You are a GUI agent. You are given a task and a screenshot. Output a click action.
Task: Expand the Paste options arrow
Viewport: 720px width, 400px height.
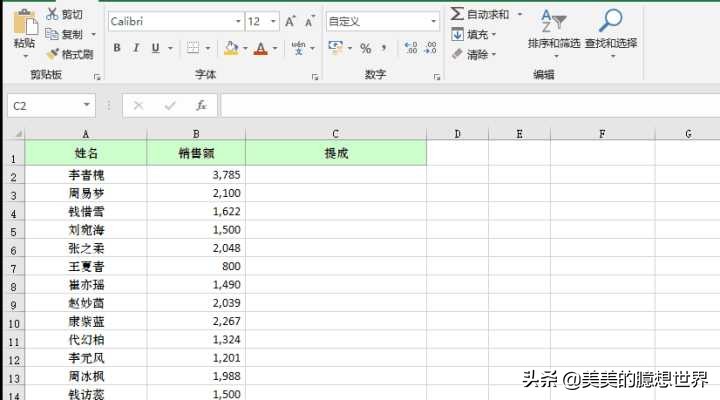point(25,56)
